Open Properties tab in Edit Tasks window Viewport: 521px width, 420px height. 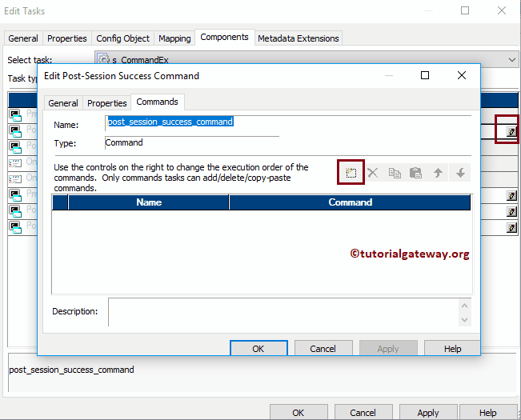pyautogui.click(x=66, y=38)
